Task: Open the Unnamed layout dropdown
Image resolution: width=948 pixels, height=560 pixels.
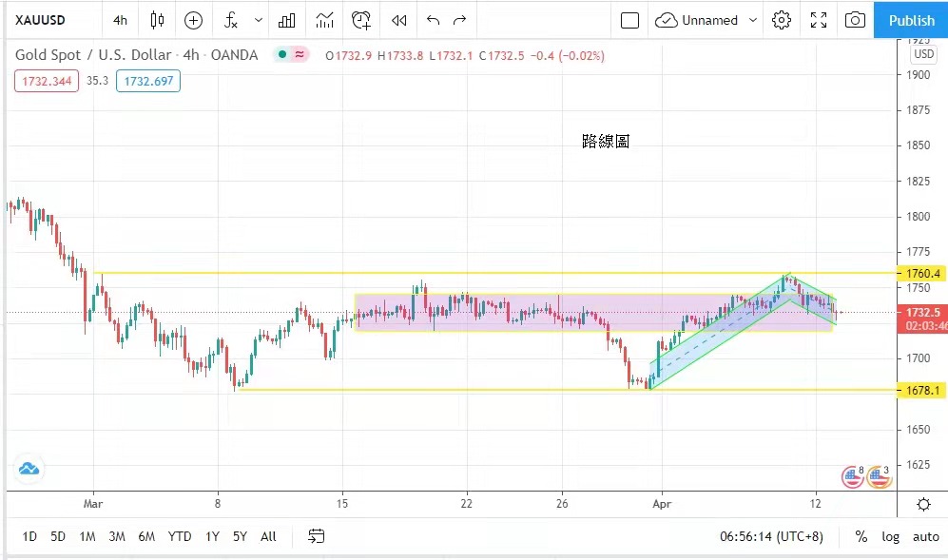Action: (x=708, y=20)
